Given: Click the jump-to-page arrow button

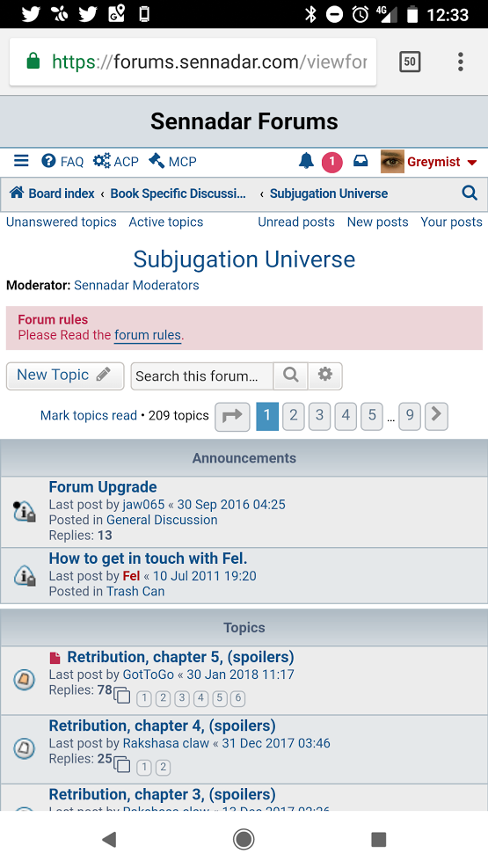Looking at the screenshot, I should 232,415.
